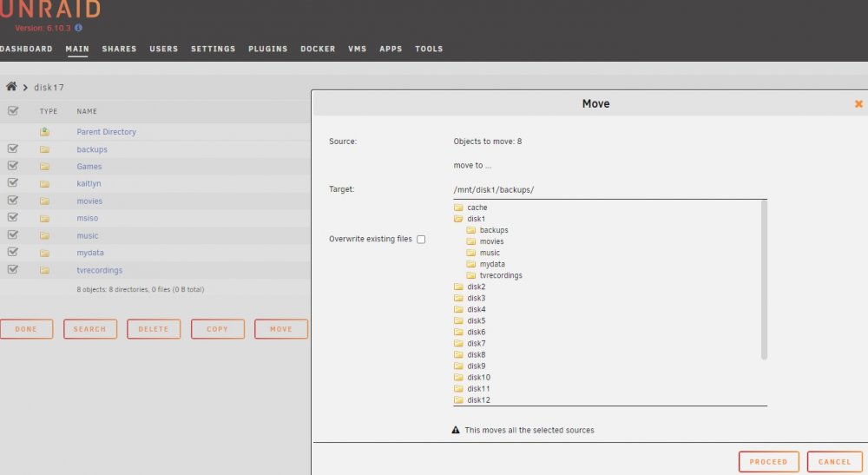868x475 pixels.
Task: Uncheck the backups folder checkbox
Action: (x=13, y=148)
